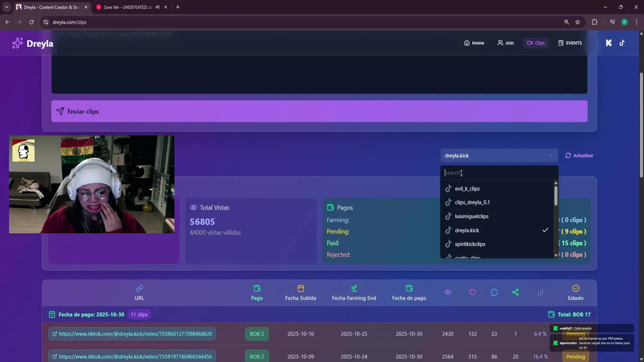Click the TikTok icon beside luismiguelclips

pos(448,216)
